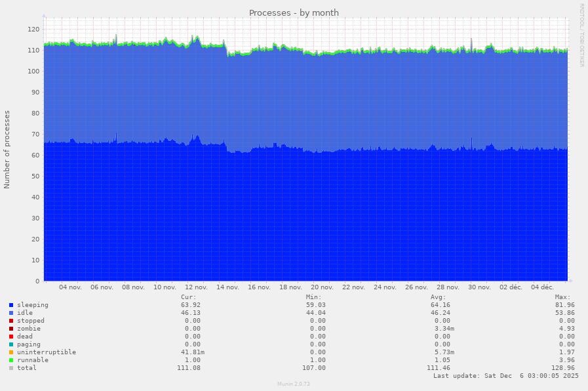
Task: Select the green runnable legend swatch
Action: 11,360
